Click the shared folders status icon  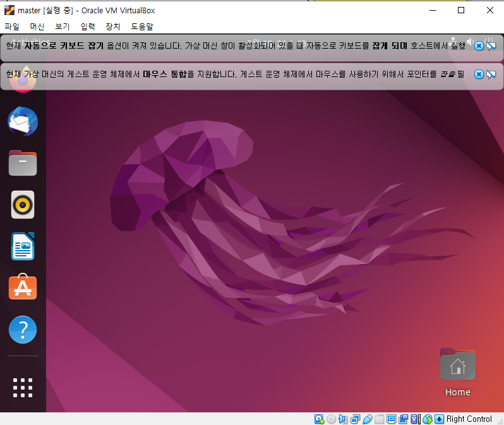tap(379, 419)
